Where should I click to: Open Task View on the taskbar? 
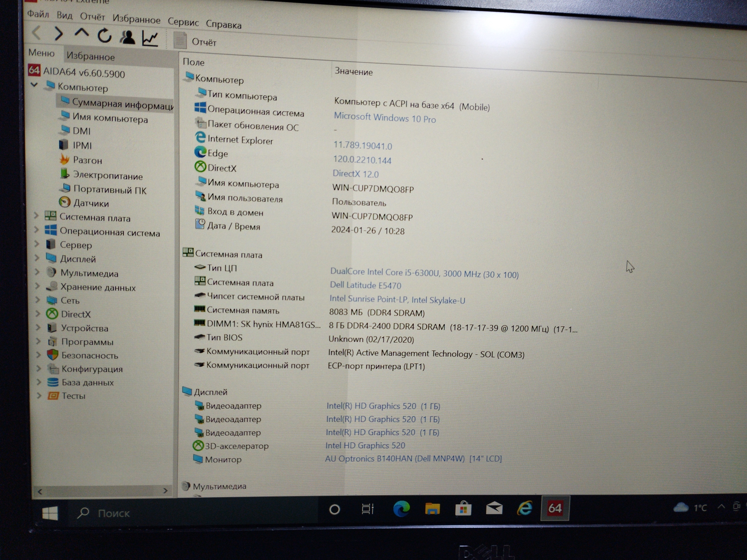pyautogui.click(x=367, y=509)
